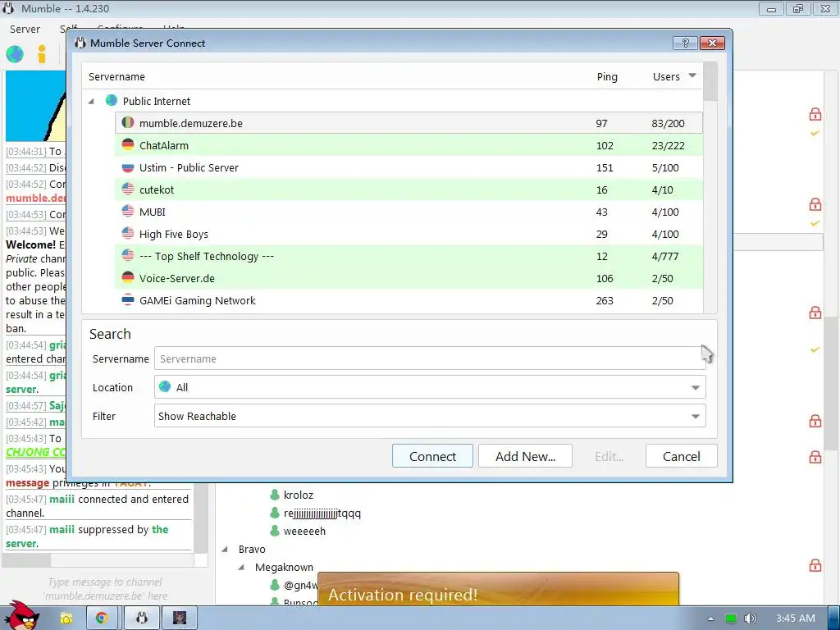Select the High Five Boys server row
This screenshot has width=840, height=630.
(x=409, y=234)
